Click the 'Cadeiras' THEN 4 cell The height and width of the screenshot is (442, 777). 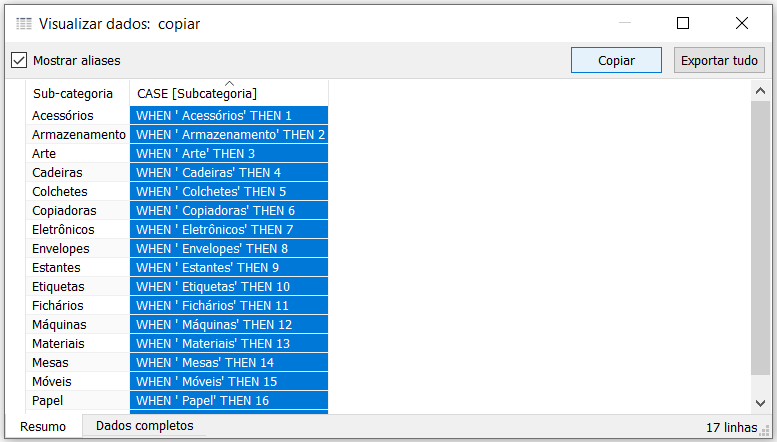coord(229,172)
